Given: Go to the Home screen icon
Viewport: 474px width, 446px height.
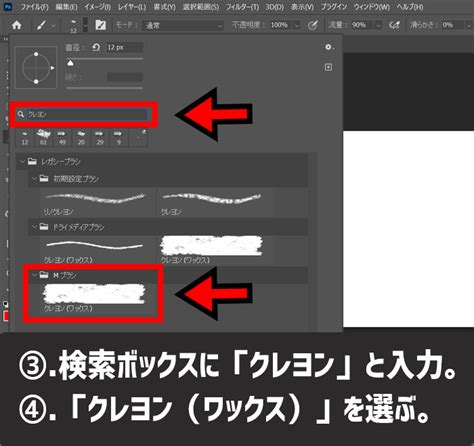Looking at the screenshot, I should tap(16, 25).
